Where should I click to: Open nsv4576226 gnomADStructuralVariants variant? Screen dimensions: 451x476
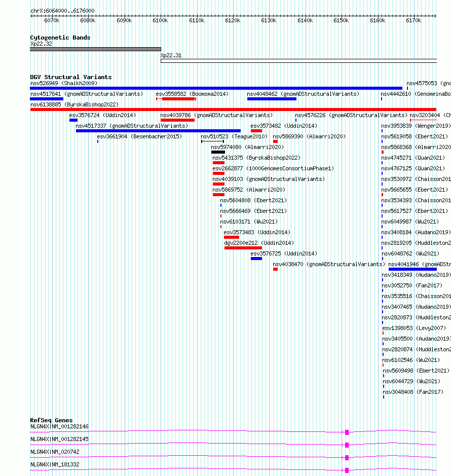pos(351,115)
